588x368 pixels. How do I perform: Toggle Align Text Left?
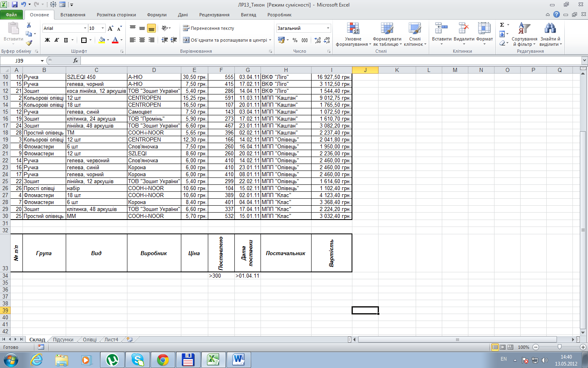pos(133,40)
